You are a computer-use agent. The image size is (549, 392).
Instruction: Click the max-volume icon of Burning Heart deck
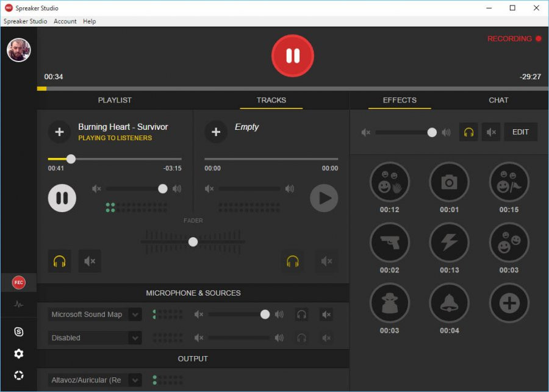[x=177, y=189]
